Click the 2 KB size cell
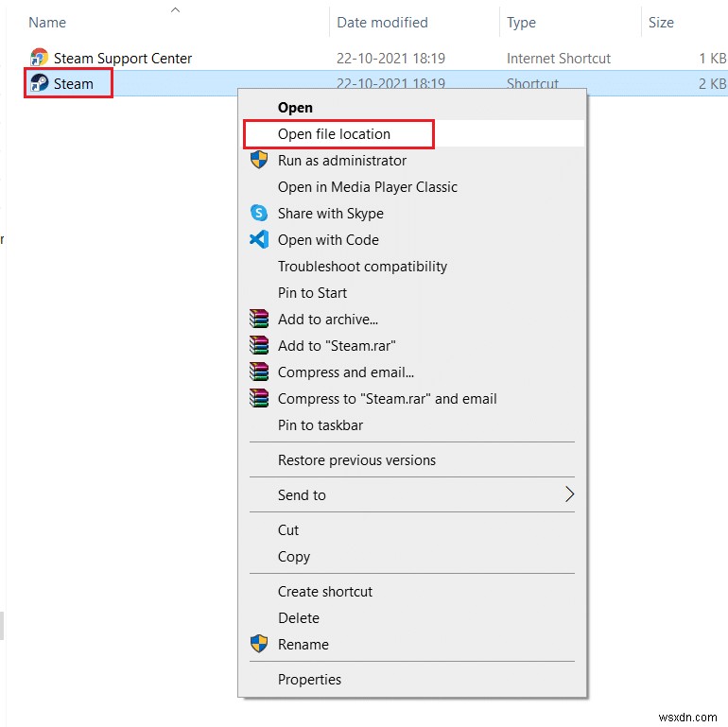The width and height of the screenshot is (728, 727). coord(712,83)
